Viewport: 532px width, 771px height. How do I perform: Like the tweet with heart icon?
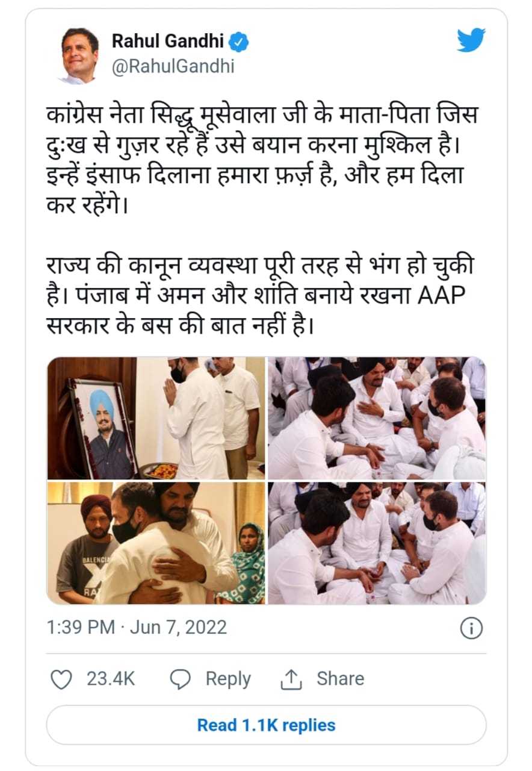coord(61,679)
